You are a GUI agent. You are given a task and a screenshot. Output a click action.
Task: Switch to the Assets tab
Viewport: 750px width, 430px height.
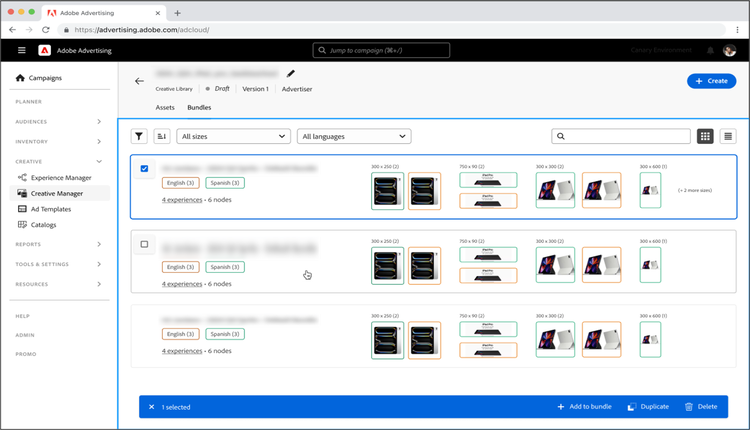click(x=165, y=107)
